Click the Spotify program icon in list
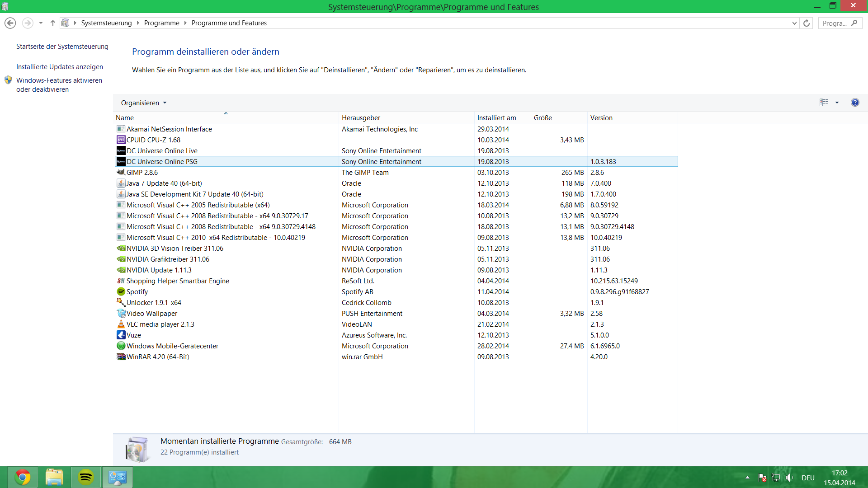This screenshot has height=488, width=868. point(121,292)
